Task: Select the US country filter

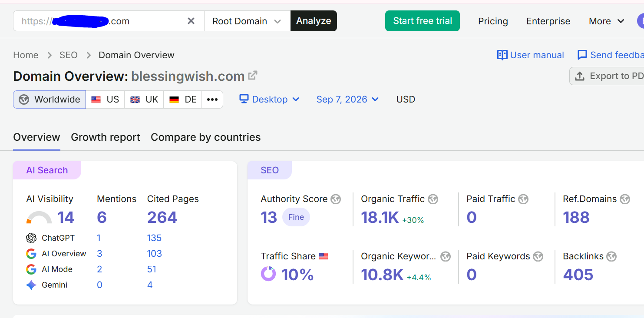Action: [x=105, y=99]
